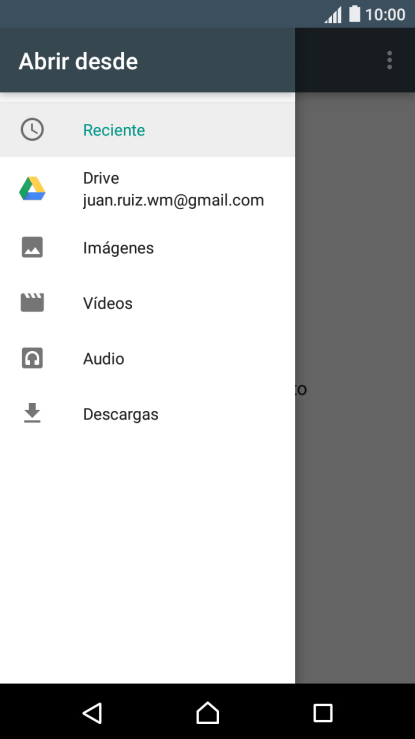The width and height of the screenshot is (415, 739).
Task: Tap the Imágenes picture icon
Action: click(x=32, y=247)
